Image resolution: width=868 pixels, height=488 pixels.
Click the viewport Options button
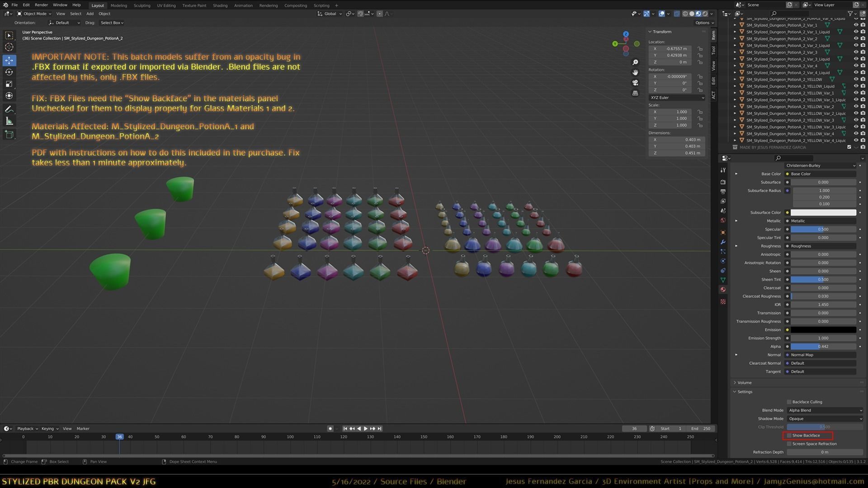click(704, 23)
